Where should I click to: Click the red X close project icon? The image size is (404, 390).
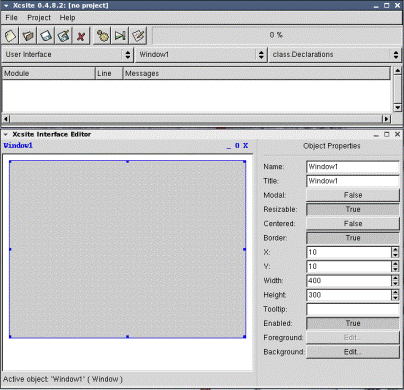click(81, 35)
